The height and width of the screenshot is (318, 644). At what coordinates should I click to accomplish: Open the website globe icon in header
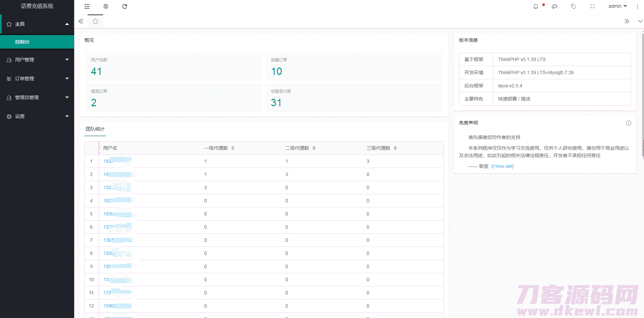click(106, 6)
